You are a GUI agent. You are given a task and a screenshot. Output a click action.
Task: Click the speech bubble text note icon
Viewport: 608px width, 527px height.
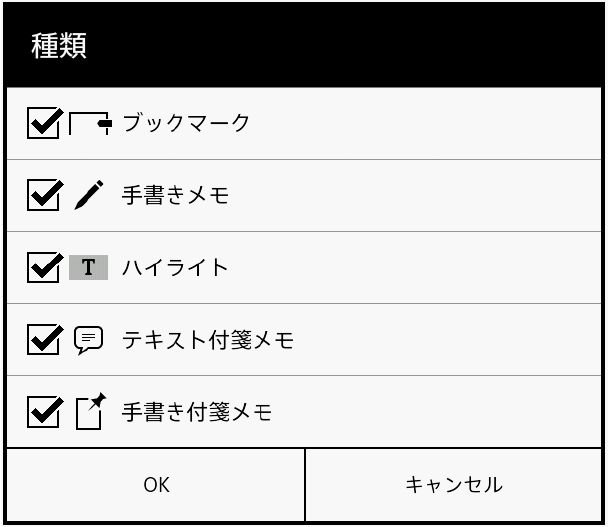click(89, 340)
